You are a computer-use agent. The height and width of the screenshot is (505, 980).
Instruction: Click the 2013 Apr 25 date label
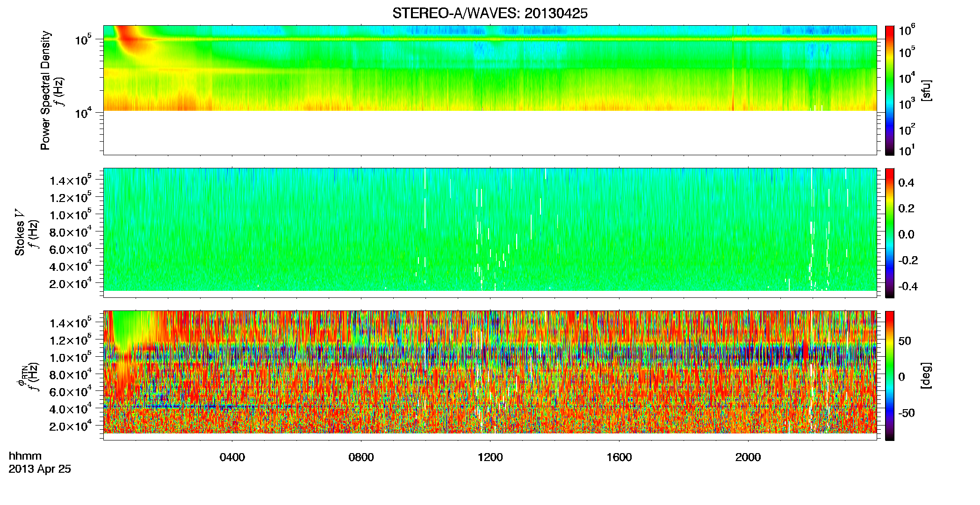point(40,469)
